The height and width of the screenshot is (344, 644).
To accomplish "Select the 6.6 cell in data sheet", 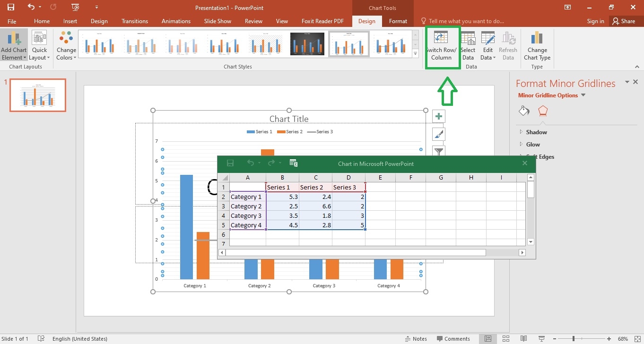I will [315, 206].
